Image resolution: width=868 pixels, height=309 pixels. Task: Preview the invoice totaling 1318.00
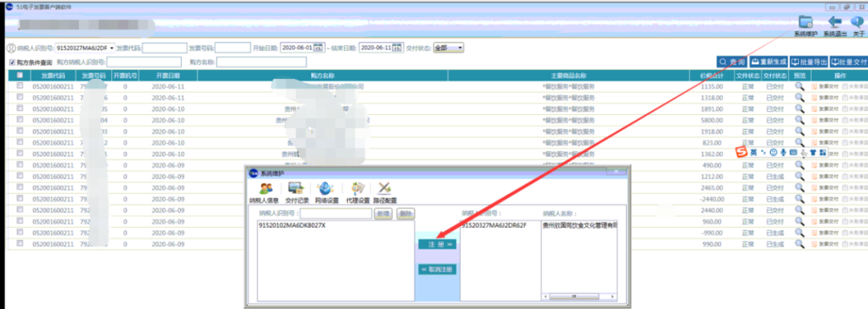click(x=800, y=97)
